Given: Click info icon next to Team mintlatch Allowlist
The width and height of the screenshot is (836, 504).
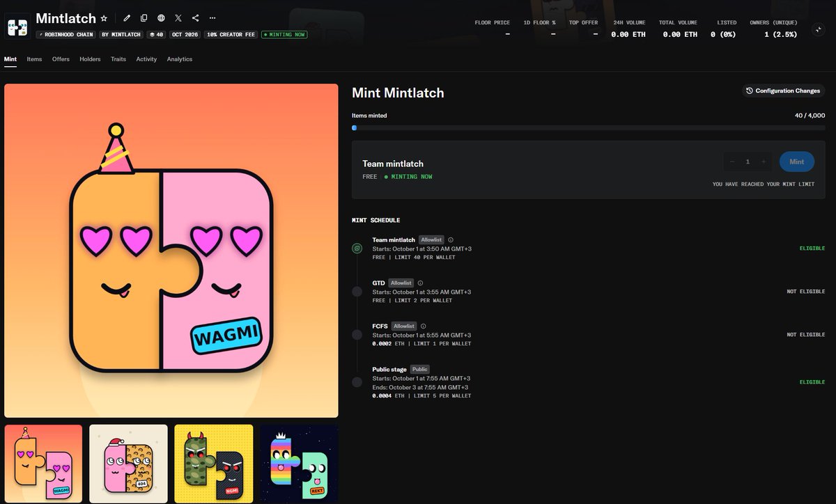Looking at the screenshot, I should (x=451, y=239).
